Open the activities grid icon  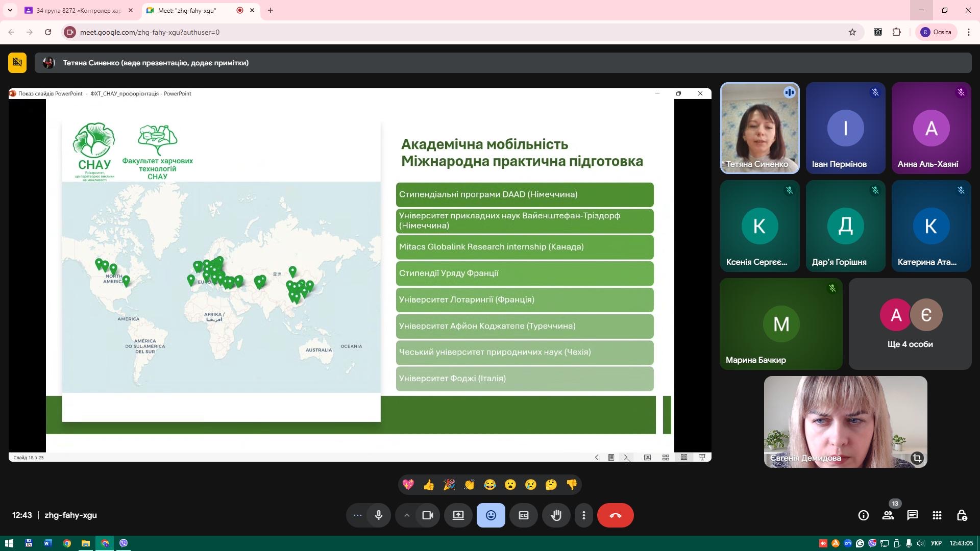click(937, 515)
